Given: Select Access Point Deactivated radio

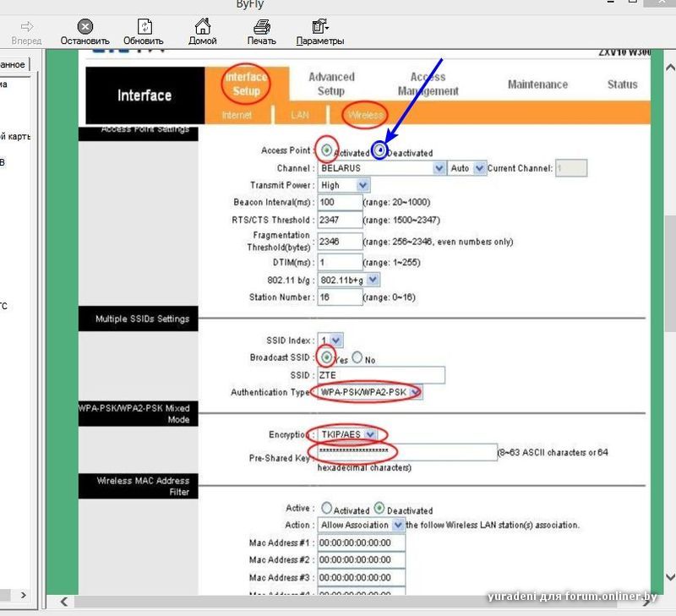Looking at the screenshot, I should [379, 150].
